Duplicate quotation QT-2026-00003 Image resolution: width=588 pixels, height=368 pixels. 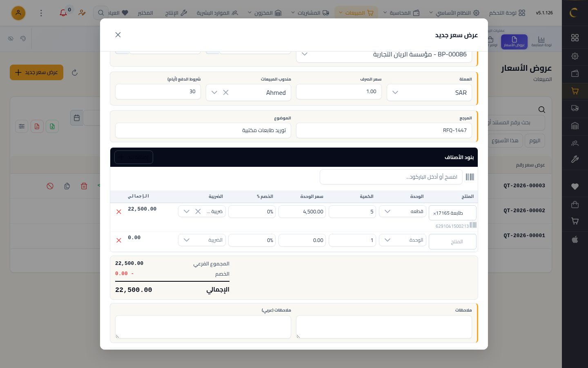point(67,186)
